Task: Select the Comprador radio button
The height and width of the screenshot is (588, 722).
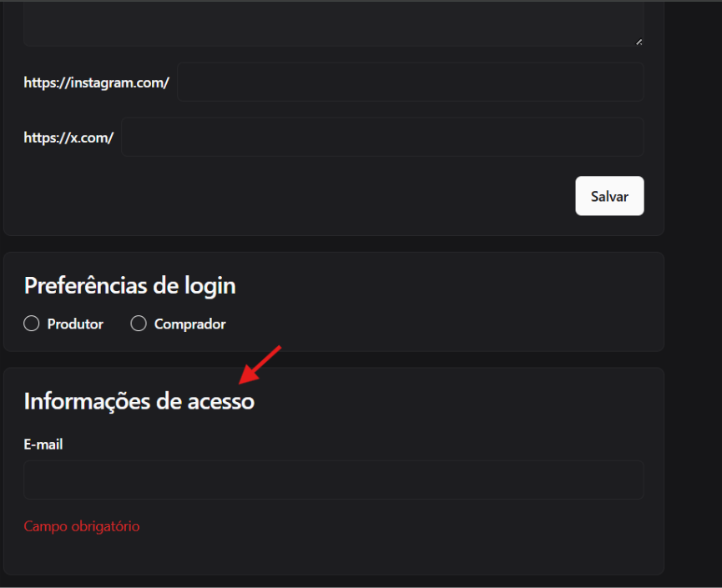Action: click(x=139, y=324)
